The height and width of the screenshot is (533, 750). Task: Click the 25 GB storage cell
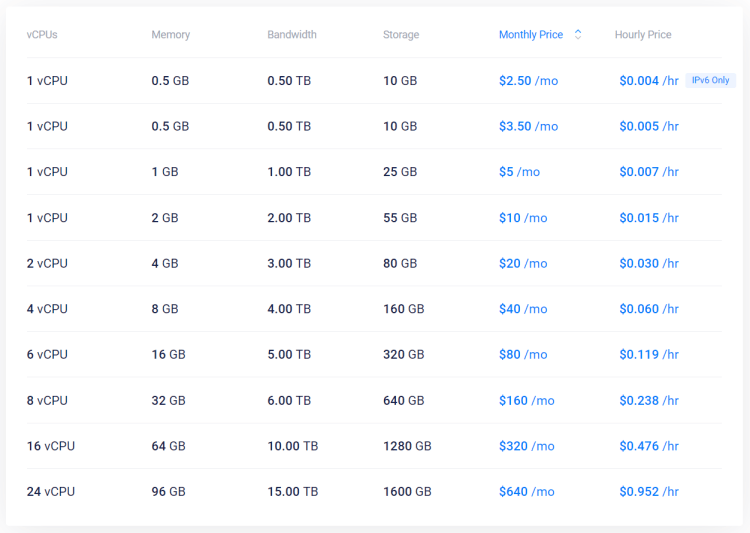(400, 172)
